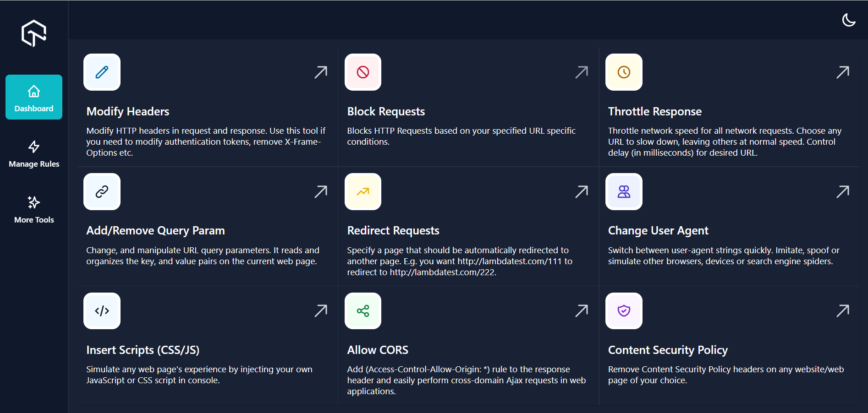The width and height of the screenshot is (868, 413).
Task: Select Dashboard in the sidebar
Action: coord(33,97)
